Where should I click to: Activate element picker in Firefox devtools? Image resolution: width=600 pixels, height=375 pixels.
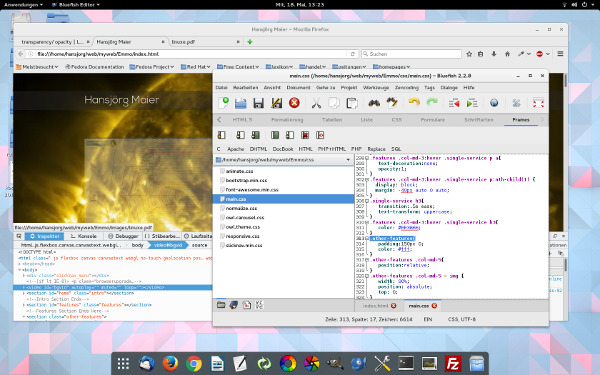(x=19, y=236)
